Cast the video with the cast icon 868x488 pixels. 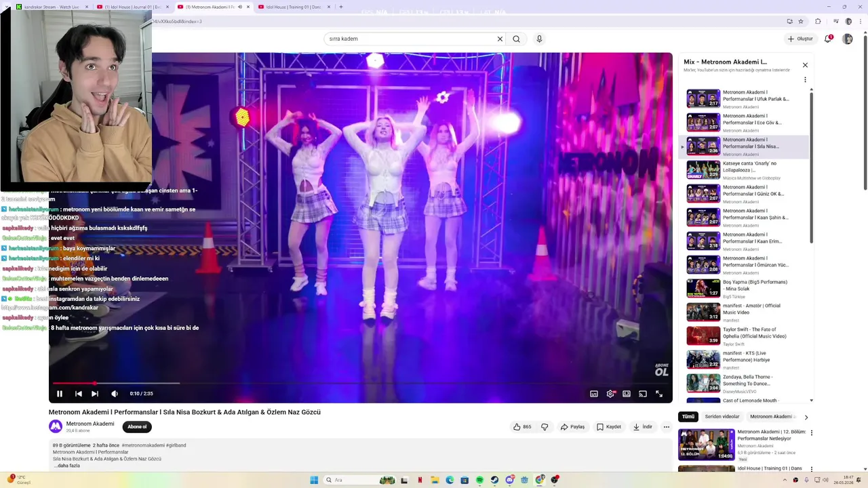[x=643, y=394]
